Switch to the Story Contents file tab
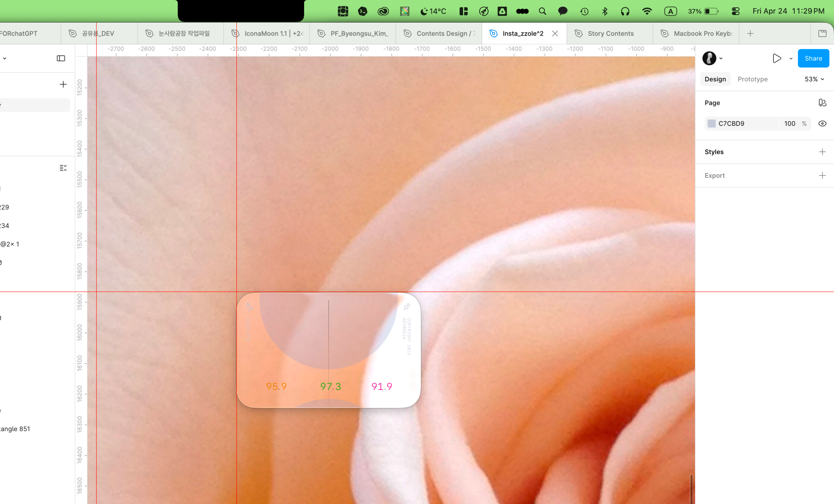Image resolution: width=834 pixels, height=504 pixels. pyautogui.click(x=610, y=34)
